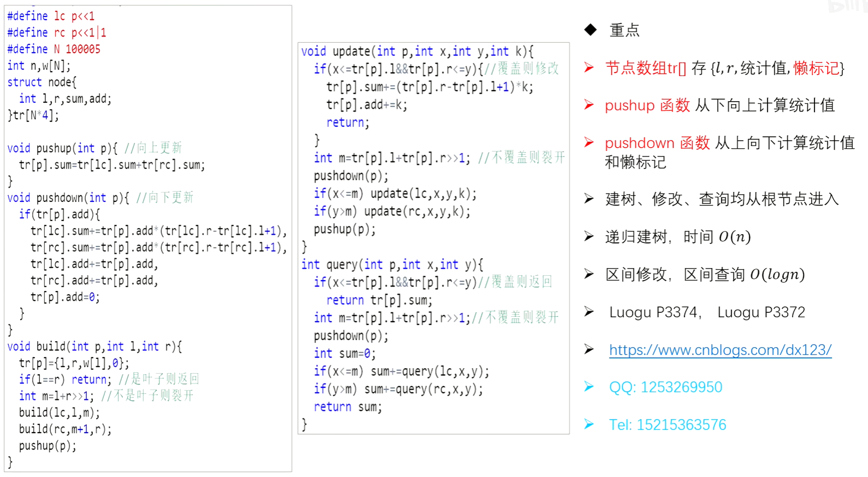The width and height of the screenshot is (868, 477).
Task: Click the 'tr[p].add+=k;' code line
Action: 367,104
